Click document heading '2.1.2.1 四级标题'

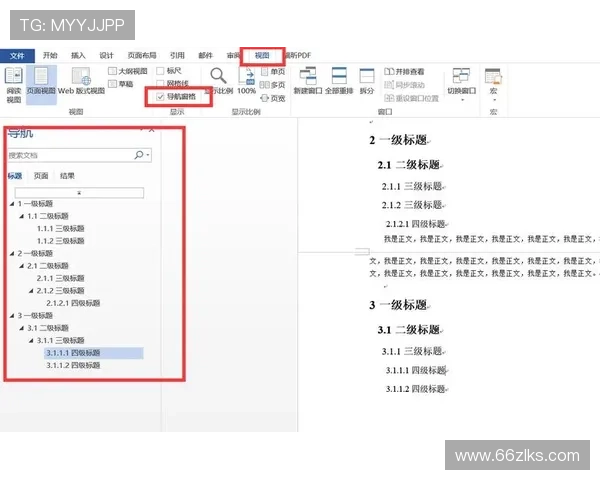click(416, 224)
